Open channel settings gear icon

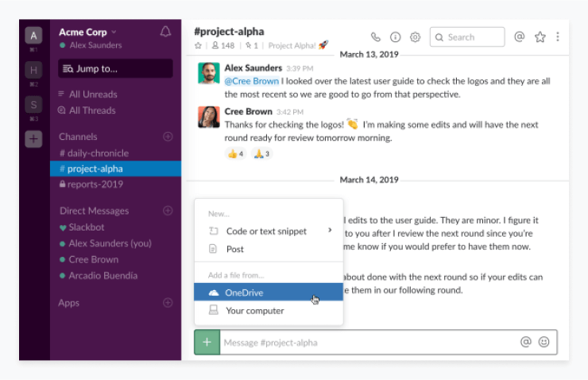pyautogui.click(x=415, y=37)
